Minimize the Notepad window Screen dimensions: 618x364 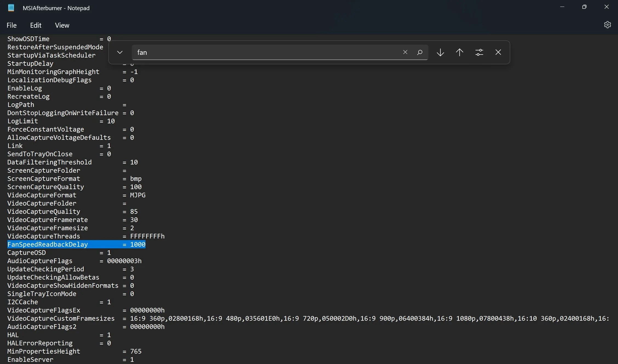coord(562,7)
